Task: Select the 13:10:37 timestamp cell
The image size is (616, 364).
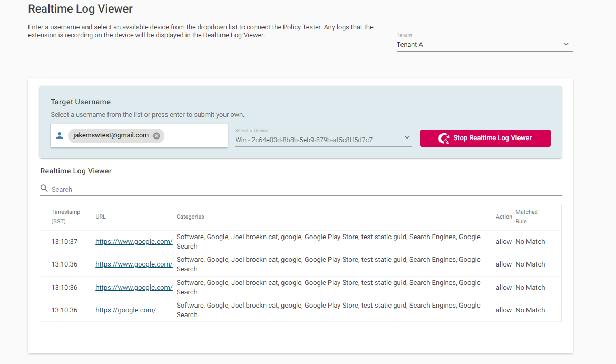Action: 64,241
